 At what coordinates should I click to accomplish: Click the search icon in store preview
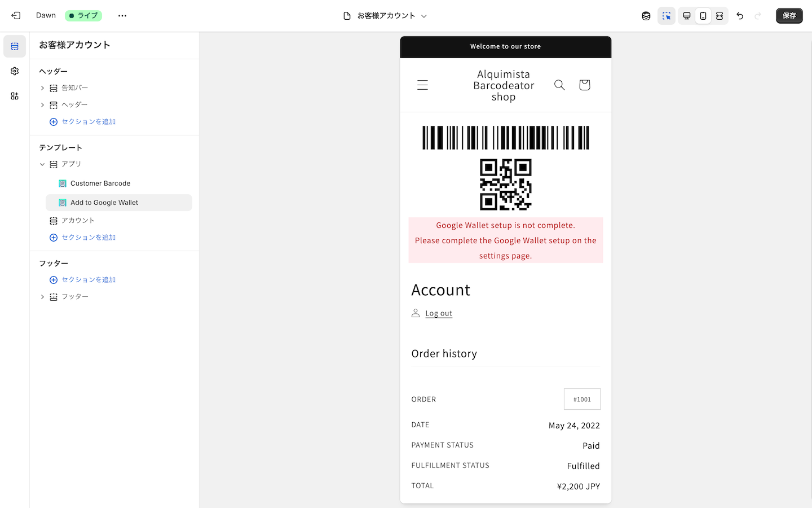point(559,85)
